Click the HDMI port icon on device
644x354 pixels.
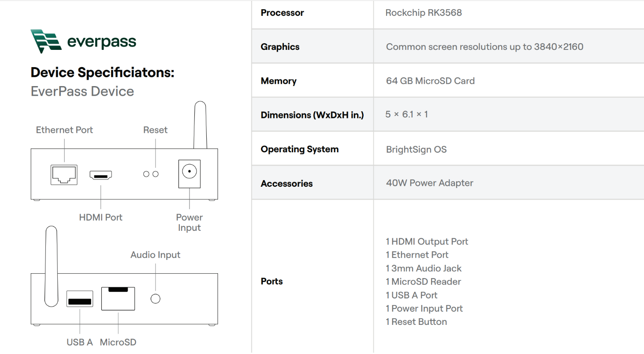tap(101, 175)
